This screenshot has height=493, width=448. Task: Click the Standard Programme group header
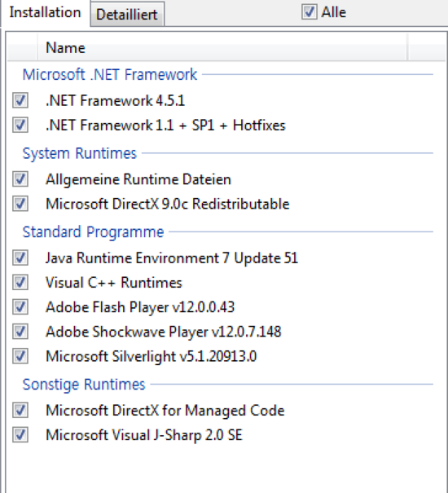click(x=93, y=232)
